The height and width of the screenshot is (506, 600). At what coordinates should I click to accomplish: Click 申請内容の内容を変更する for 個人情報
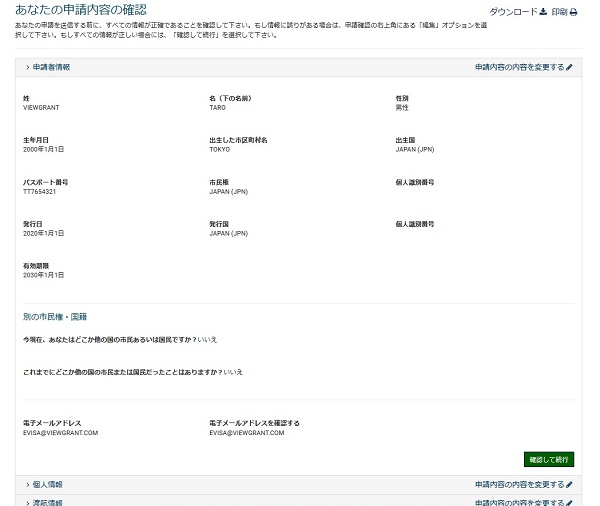[x=518, y=484]
